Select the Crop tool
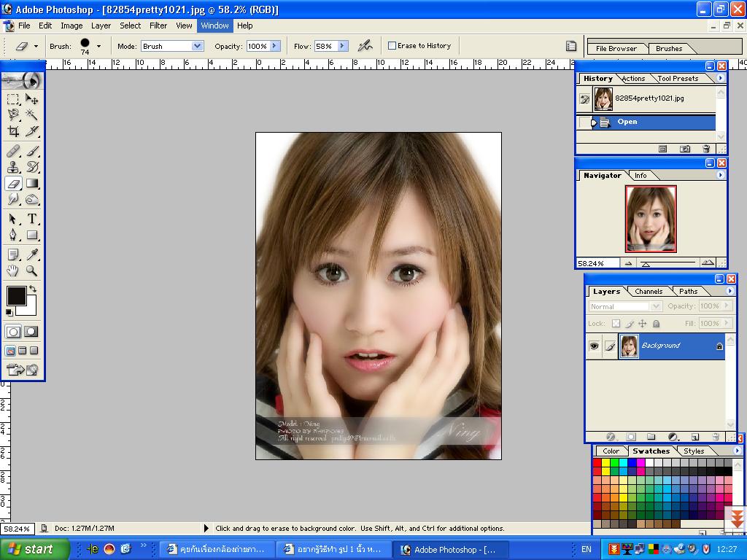 click(13, 131)
